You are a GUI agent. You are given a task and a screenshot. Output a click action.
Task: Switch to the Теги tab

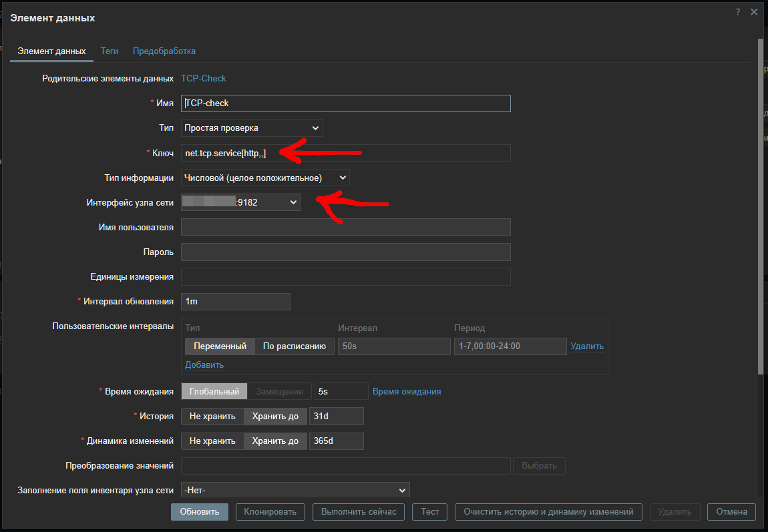point(110,51)
